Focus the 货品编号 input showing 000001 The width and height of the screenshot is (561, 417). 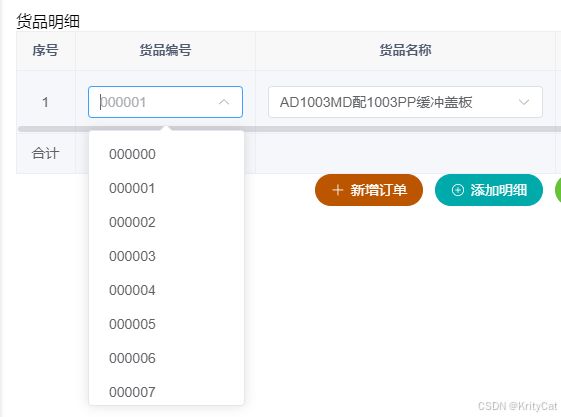(165, 102)
